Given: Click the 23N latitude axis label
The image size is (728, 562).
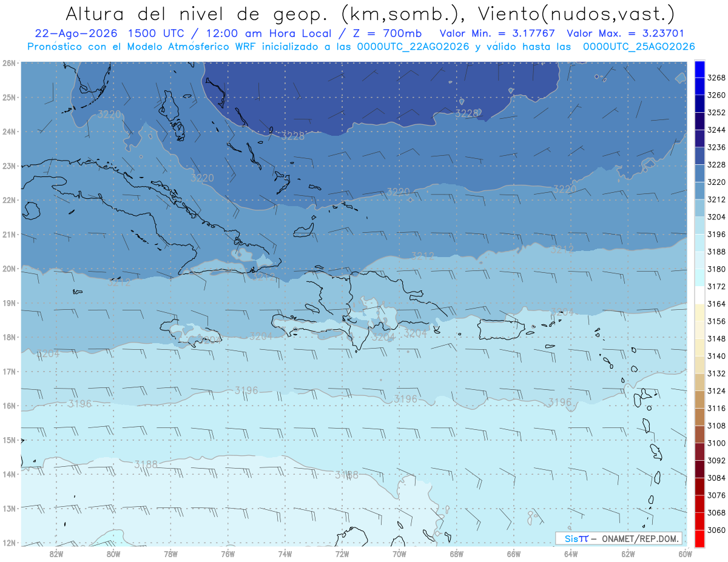Looking at the screenshot, I should pyautogui.click(x=10, y=166).
